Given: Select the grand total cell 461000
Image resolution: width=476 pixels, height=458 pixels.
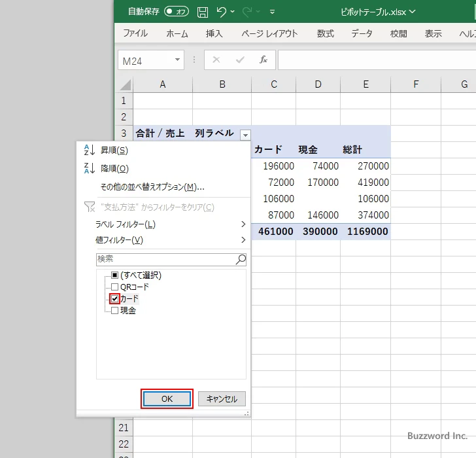Looking at the screenshot, I should coord(274,232).
